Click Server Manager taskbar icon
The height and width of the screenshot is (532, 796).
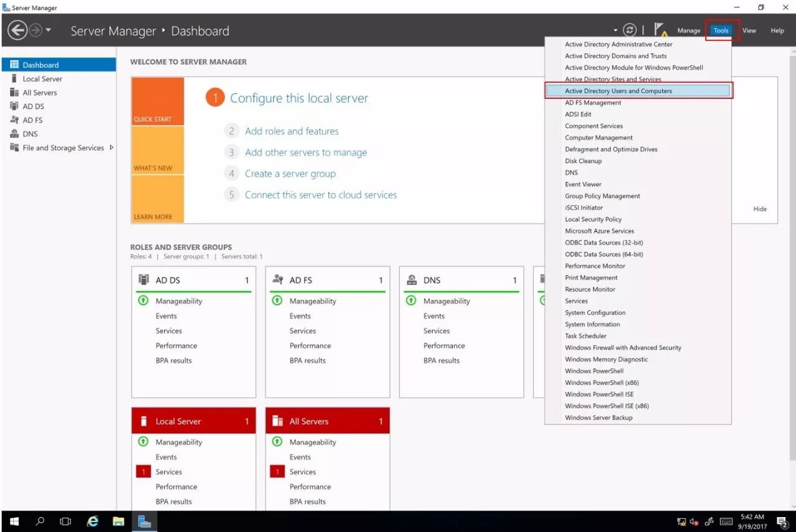144,521
